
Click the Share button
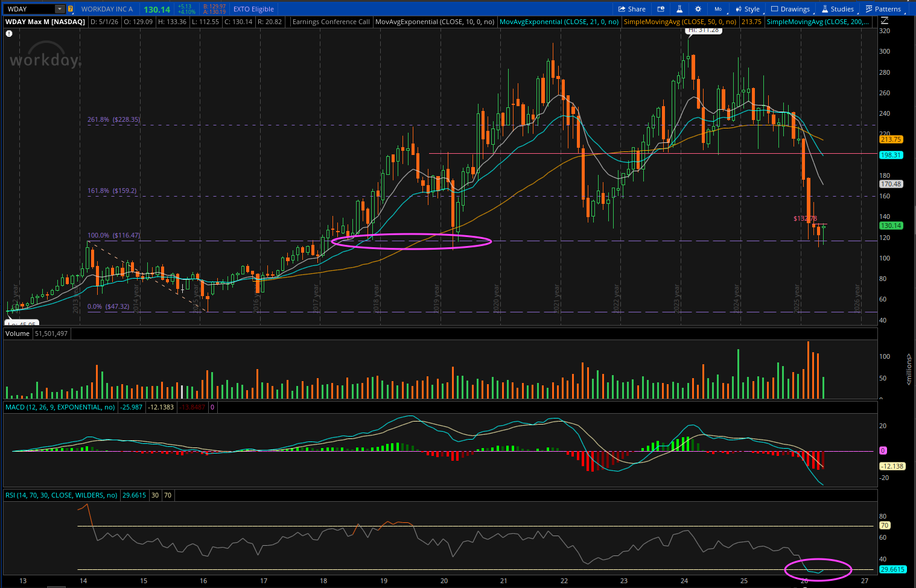click(632, 9)
